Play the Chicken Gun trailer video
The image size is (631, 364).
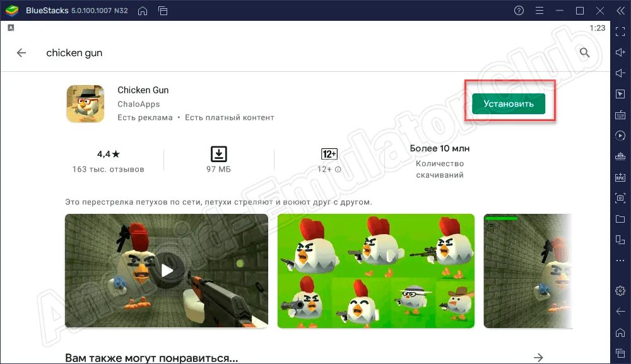point(167,271)
